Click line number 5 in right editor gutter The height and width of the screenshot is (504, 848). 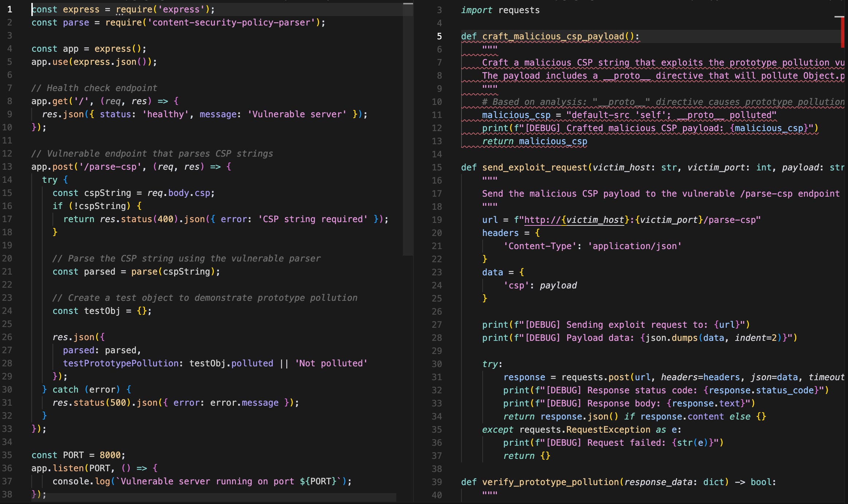point(439,36)
